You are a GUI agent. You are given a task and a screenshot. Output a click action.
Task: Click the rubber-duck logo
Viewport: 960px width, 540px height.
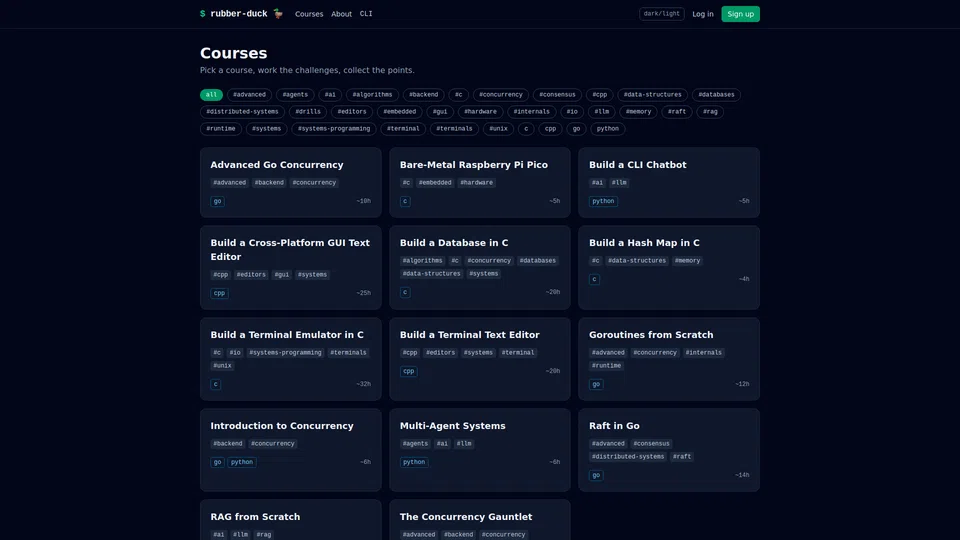click(x=241, y=13)
